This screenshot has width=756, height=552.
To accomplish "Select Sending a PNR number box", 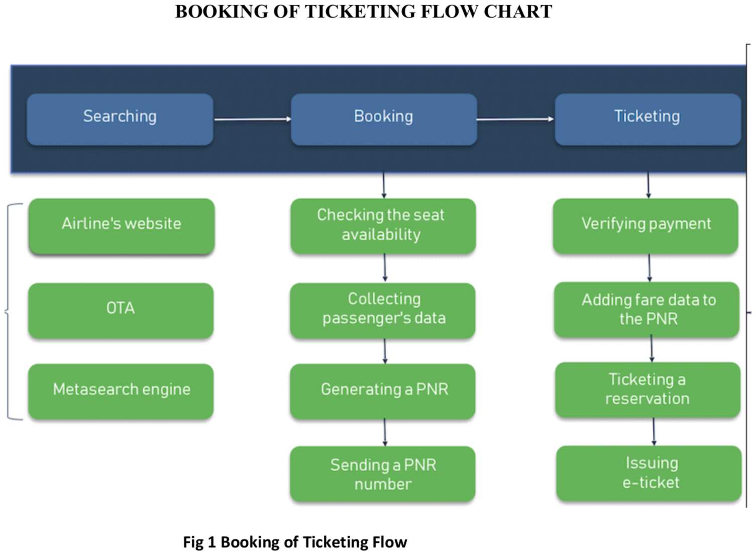I will coord(383,474).
